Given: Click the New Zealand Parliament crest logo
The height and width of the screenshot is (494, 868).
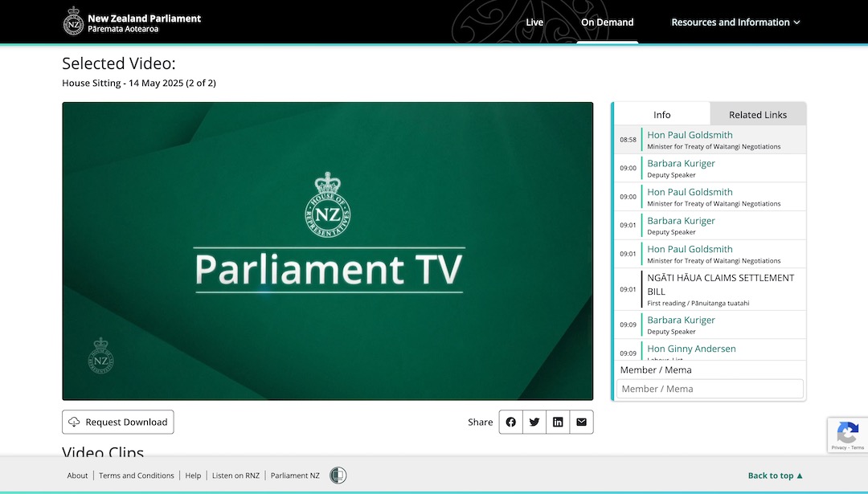Looking at the screenshot, I should pos(73,21).
